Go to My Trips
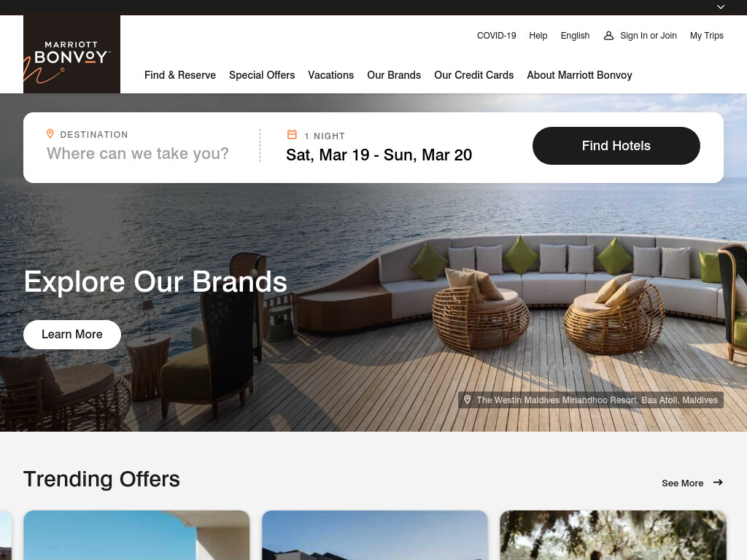The image size is (747, 560). [x=706, y=36]
